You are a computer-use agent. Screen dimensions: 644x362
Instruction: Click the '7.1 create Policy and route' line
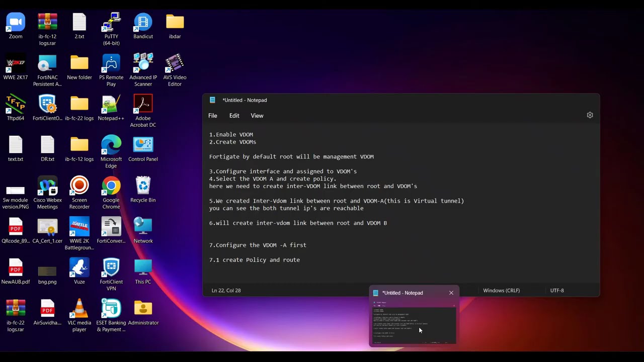click(x=255, y=260)
